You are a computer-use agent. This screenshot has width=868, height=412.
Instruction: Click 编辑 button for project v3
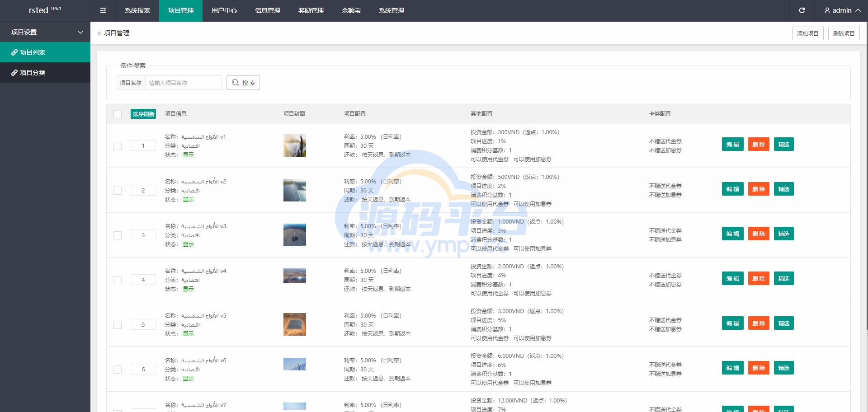(x=733, y=234)
